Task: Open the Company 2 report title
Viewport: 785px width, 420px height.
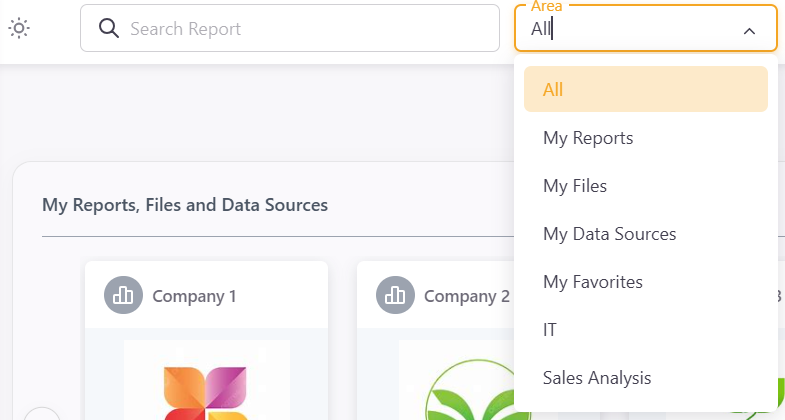Action: pos(466,296)
